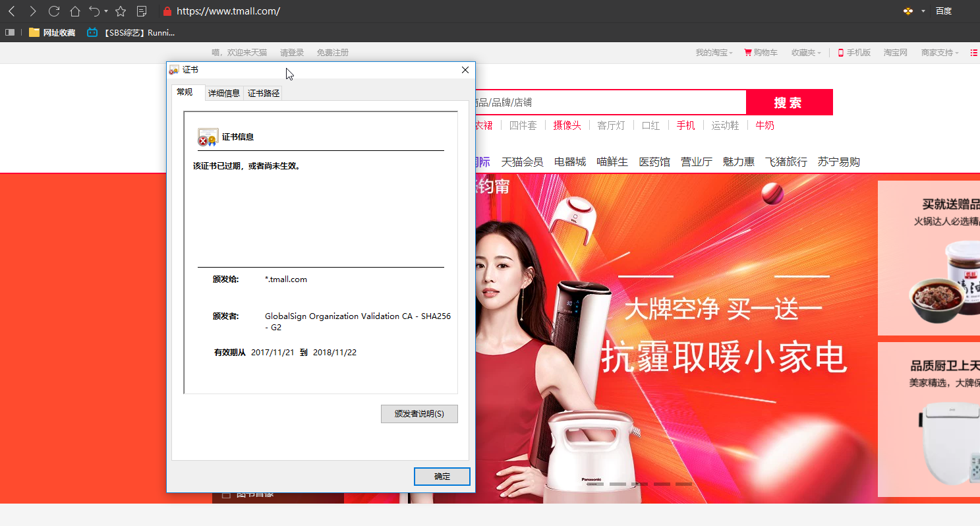Select the 牛奶 hot search keyword
This screenshot has height=526, width=980.
pyautogui.click(x=764, y=125)
